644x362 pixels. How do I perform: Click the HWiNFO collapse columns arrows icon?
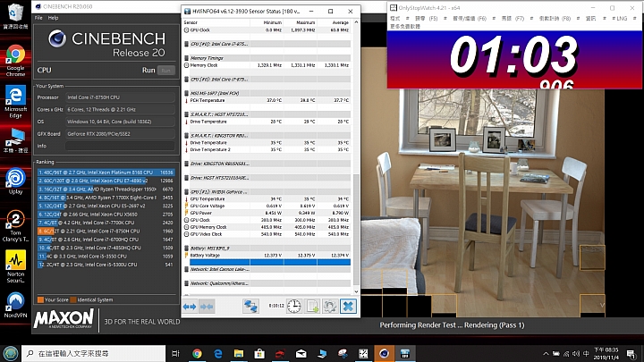click(207, 307)
